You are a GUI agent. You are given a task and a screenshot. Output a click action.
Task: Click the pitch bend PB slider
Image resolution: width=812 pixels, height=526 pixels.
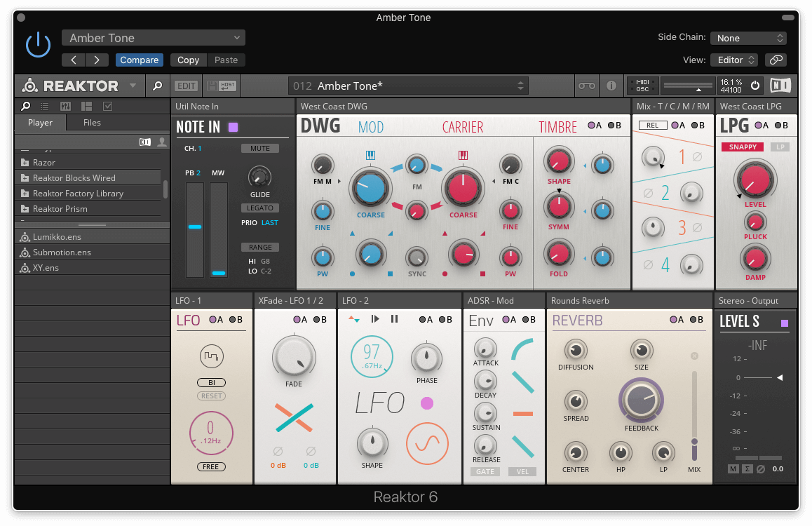(195, 229)
